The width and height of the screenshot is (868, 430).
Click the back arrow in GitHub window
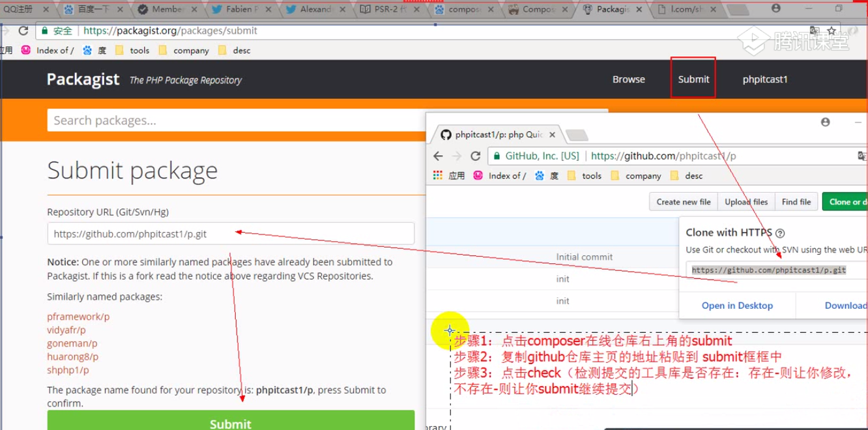coord(438,156)
